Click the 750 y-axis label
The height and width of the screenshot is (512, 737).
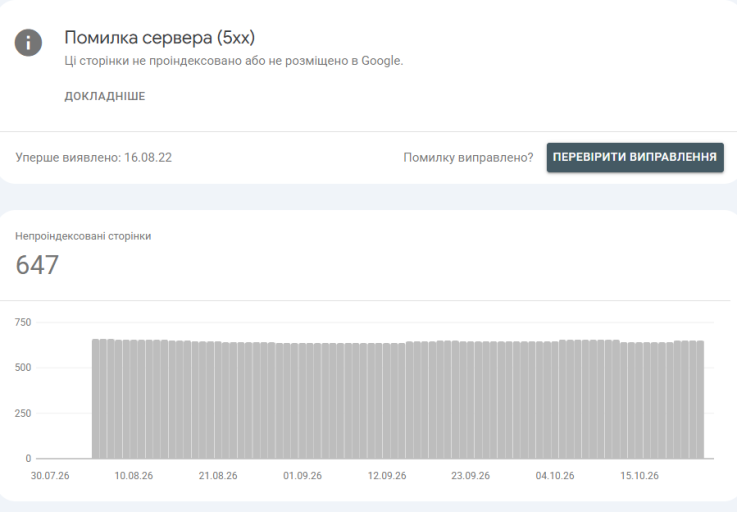click(x=23, y=323)
